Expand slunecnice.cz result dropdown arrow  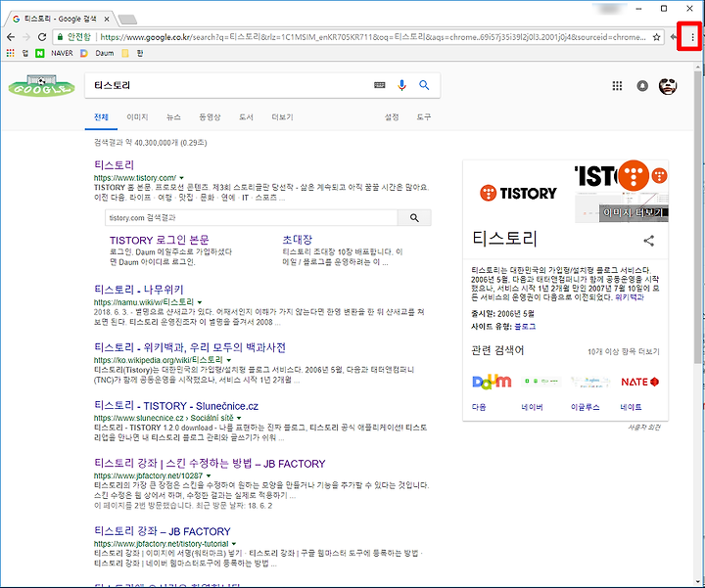pos(239,418)
